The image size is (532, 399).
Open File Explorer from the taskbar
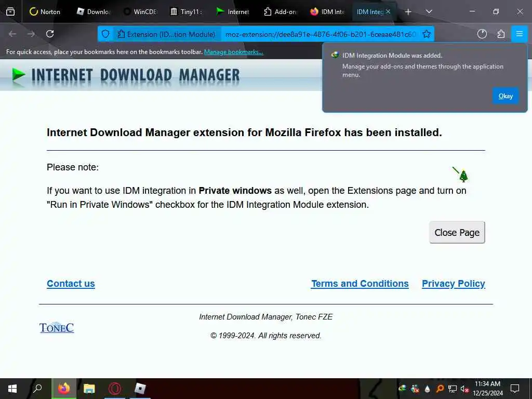[x=89, y=389]
